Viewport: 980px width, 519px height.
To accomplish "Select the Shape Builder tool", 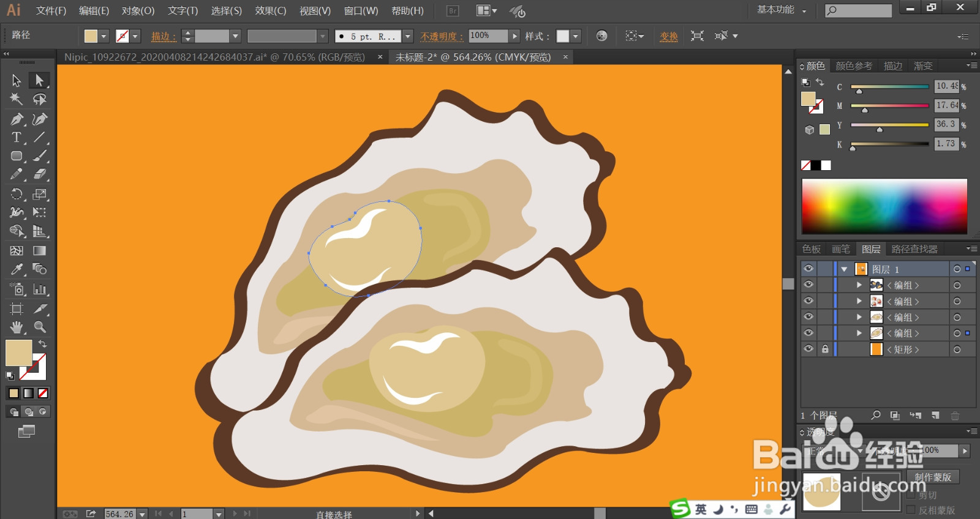I will click(17, 231).
